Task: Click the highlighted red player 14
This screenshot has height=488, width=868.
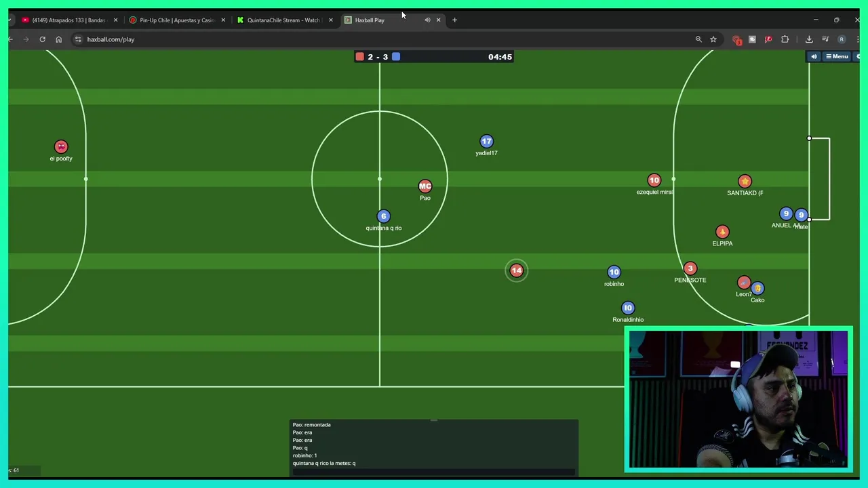Action: pyautogui.click(x=517, y=270)
